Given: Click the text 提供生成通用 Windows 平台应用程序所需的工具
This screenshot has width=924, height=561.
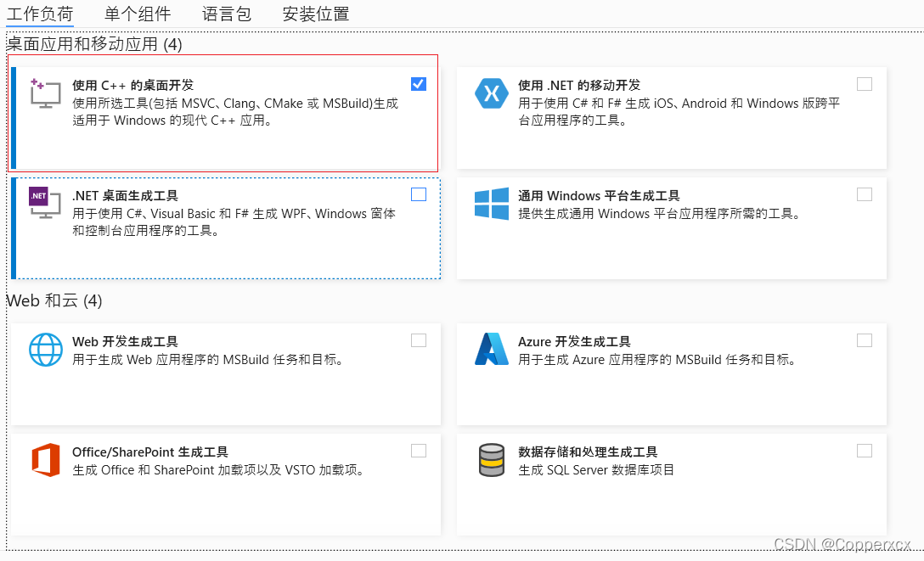Looking at the screenshot, I should click(x=659, y=214).
